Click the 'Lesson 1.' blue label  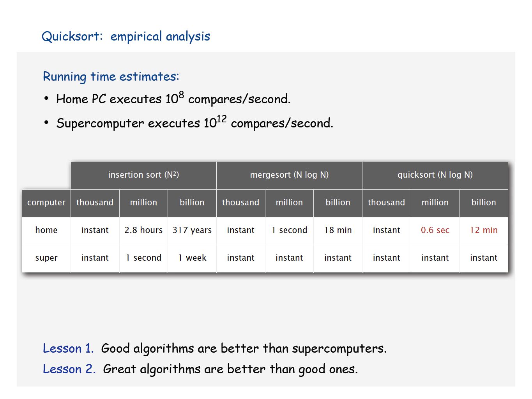[x=68, y=348]
